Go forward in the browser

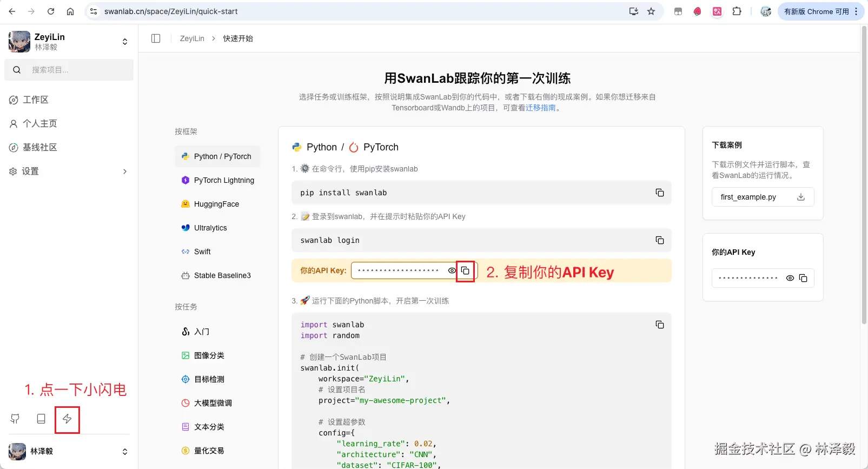31,11
